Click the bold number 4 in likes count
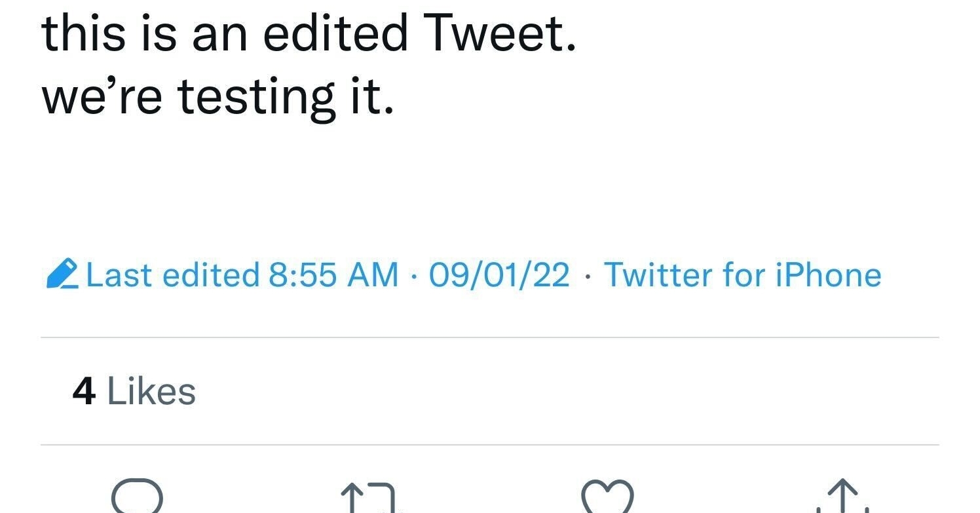This screenshot has width=980, height=513. 84,392
